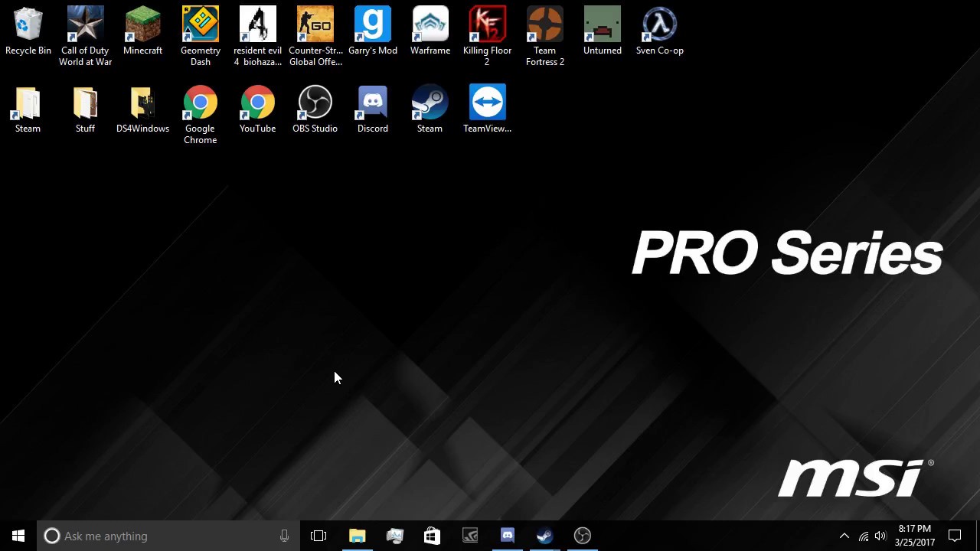Select the Minecraft desktop shortcut
The width and height of the screenshot is (980, 551).
[142, 31]
